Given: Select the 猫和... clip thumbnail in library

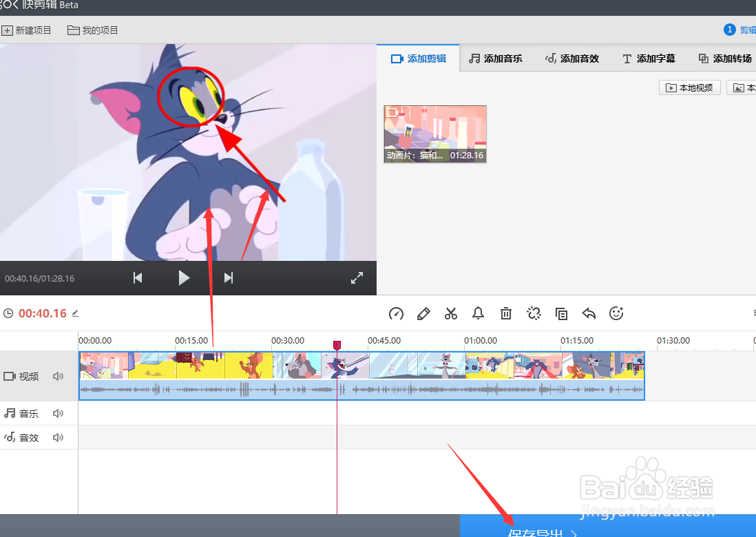Looking at the screenshot, I should pyautogui.click(x=435, y=134).
